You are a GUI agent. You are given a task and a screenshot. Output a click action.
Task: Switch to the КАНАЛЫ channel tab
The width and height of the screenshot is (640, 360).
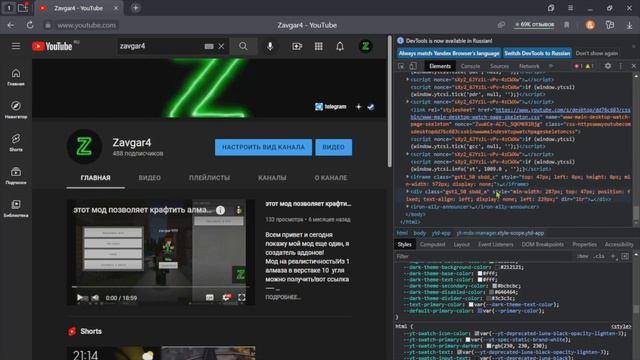(272, 178)
